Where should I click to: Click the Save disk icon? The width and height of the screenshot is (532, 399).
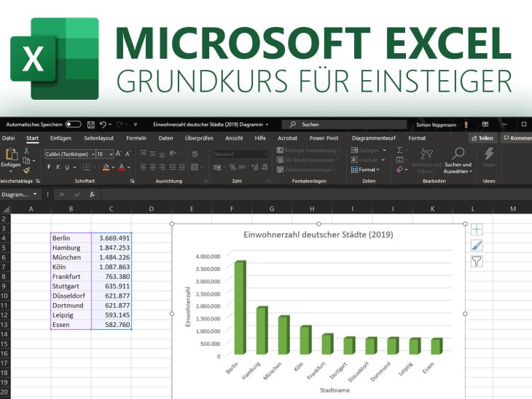(91, 125)
